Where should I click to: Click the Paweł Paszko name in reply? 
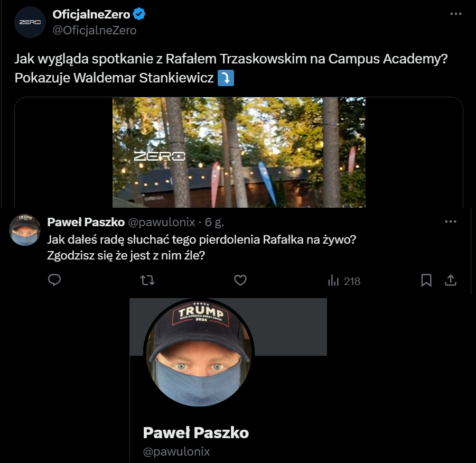(86, 222)
